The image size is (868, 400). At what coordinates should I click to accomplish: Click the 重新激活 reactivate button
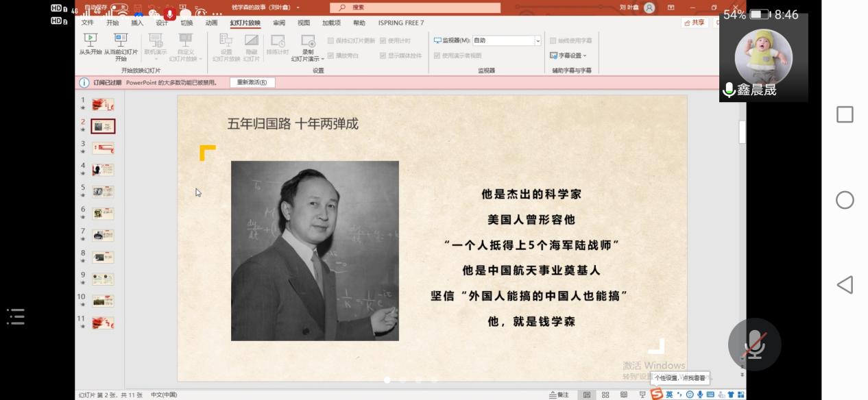(252, 82)
